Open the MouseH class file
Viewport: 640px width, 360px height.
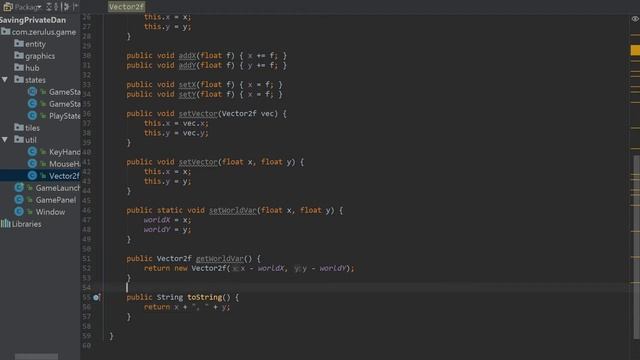[x=64, y=164]
